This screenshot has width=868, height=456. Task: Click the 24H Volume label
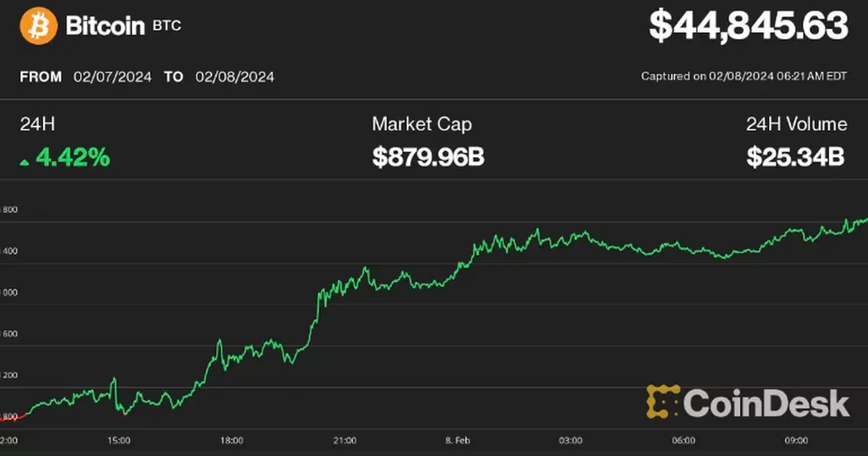tap(796, 124)
